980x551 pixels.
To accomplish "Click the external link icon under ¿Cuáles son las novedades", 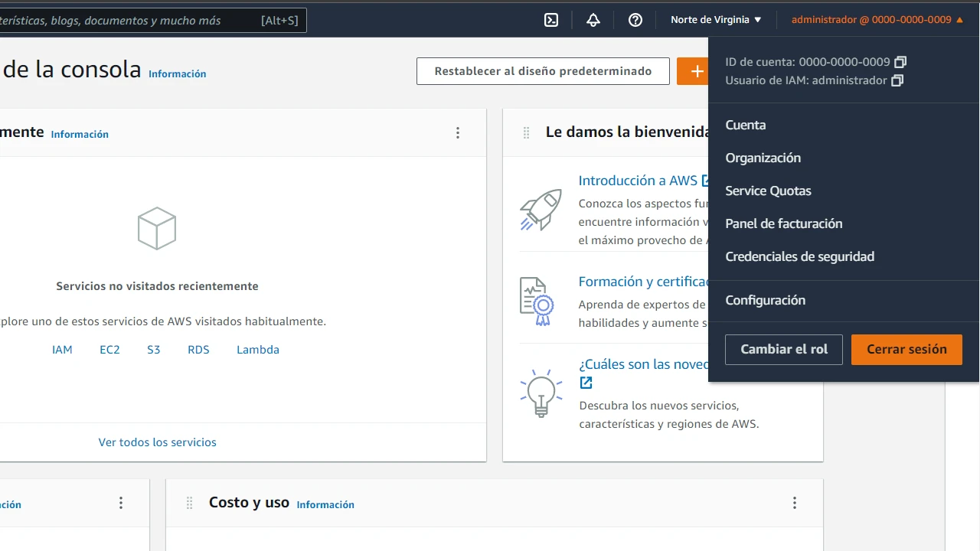I will [x=586, y=383].
